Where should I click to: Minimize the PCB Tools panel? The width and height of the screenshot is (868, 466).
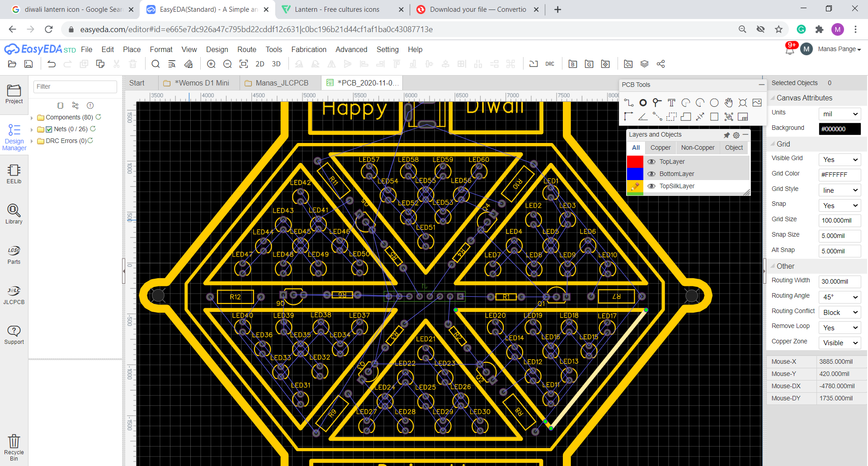click(x=761, y=85)
